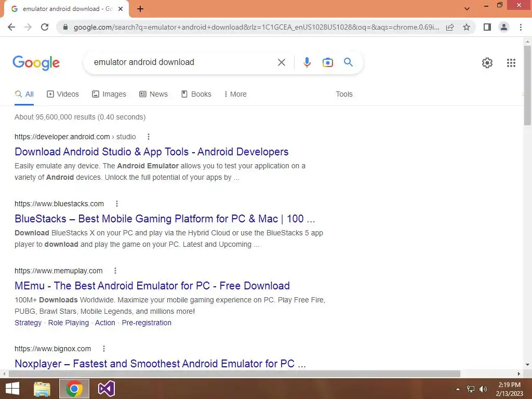Switch to Videos results tab
This screenshot has width=532, height=399.
coord(63,95)
